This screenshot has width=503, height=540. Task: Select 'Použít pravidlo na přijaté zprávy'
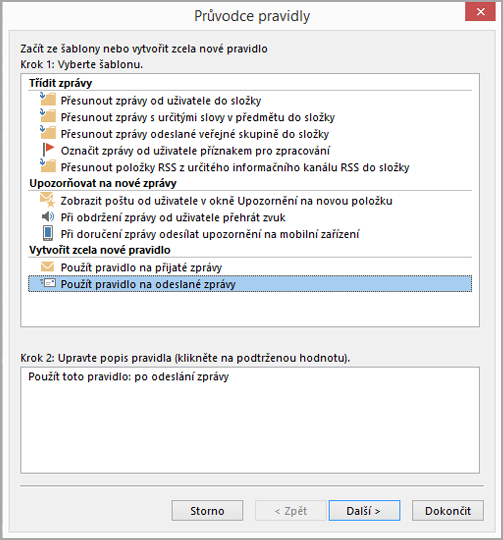click(x=141, y=268)
